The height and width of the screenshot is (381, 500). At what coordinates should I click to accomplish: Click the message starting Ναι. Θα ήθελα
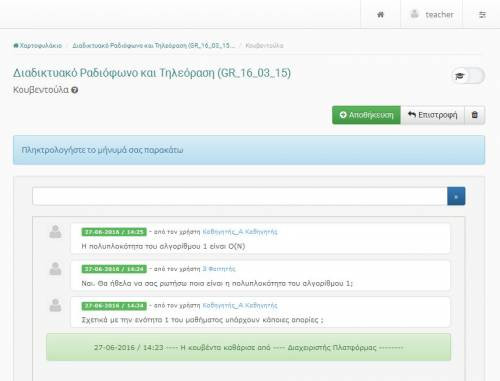click(217, 283)
